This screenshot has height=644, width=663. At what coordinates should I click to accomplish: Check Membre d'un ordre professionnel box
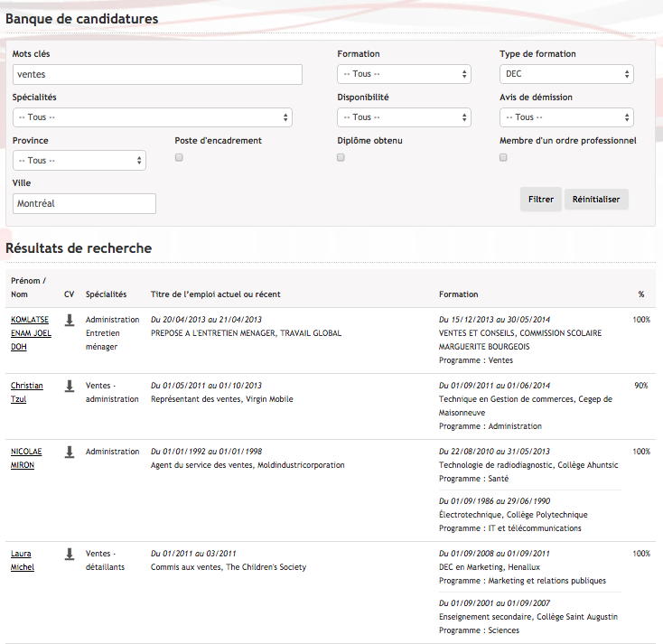point(503,157)
